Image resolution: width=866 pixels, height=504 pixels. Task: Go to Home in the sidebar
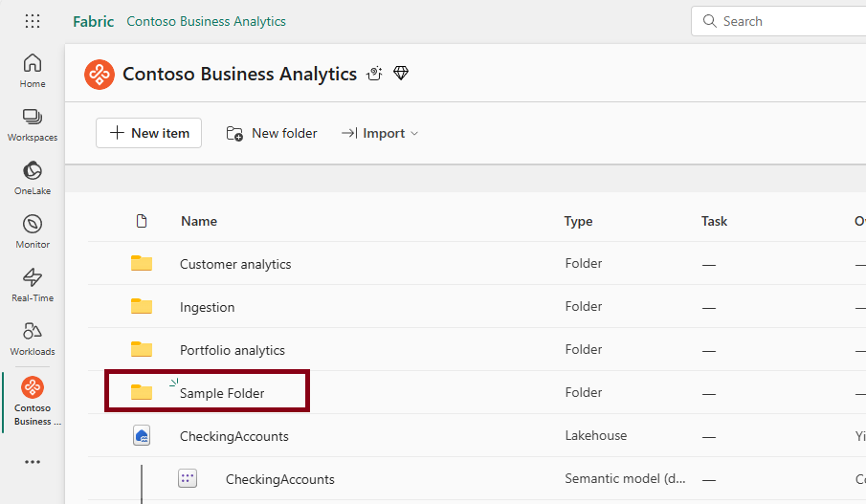[33, 71]
